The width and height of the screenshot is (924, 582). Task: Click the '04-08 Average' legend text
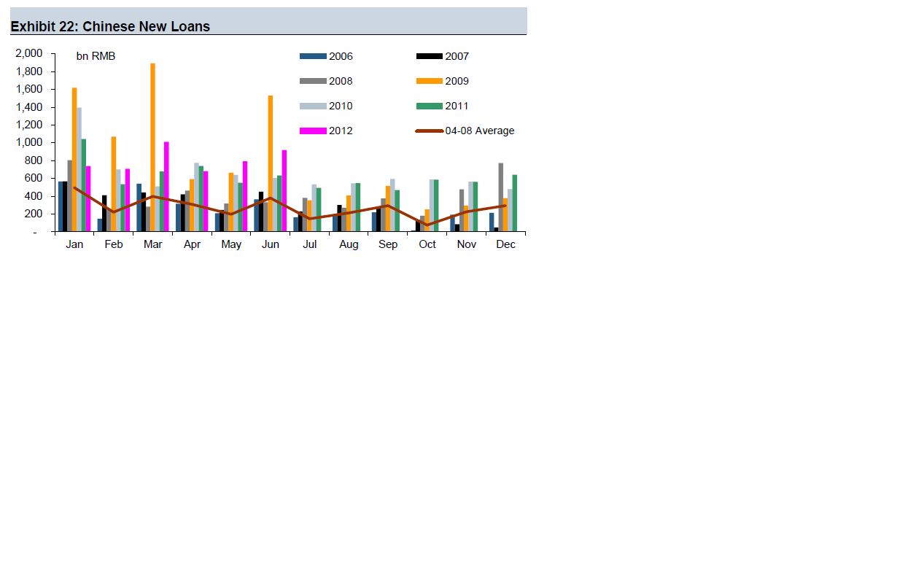click(x=479, y=131)
